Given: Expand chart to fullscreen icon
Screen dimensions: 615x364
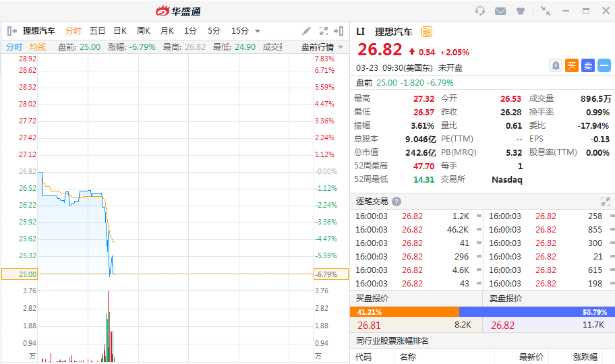Looking at the screenshot, I should 324,31.
